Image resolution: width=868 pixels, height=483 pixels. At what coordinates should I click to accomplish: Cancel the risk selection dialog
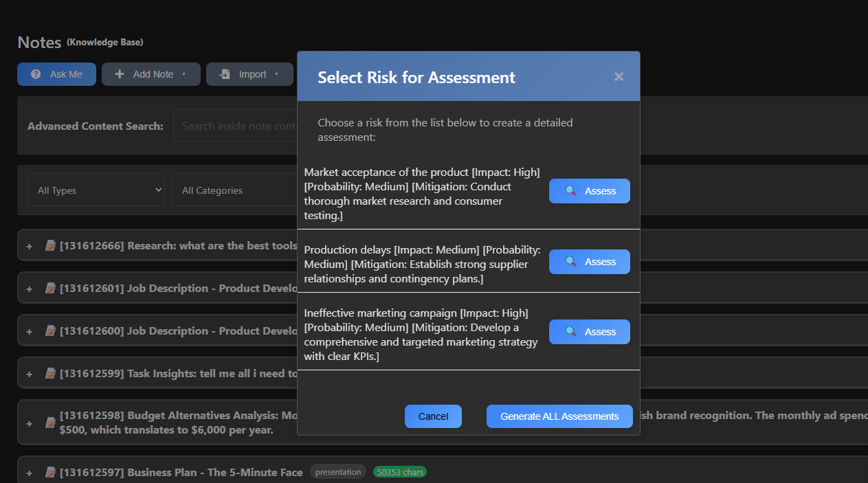click(433, 416)
